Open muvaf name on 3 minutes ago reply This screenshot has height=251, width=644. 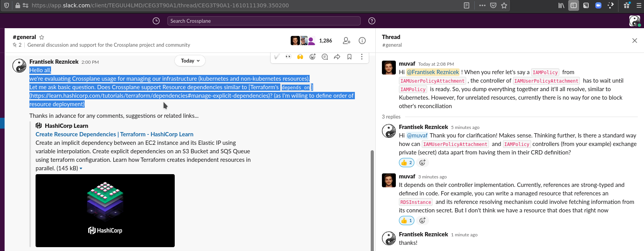[407, 176]
